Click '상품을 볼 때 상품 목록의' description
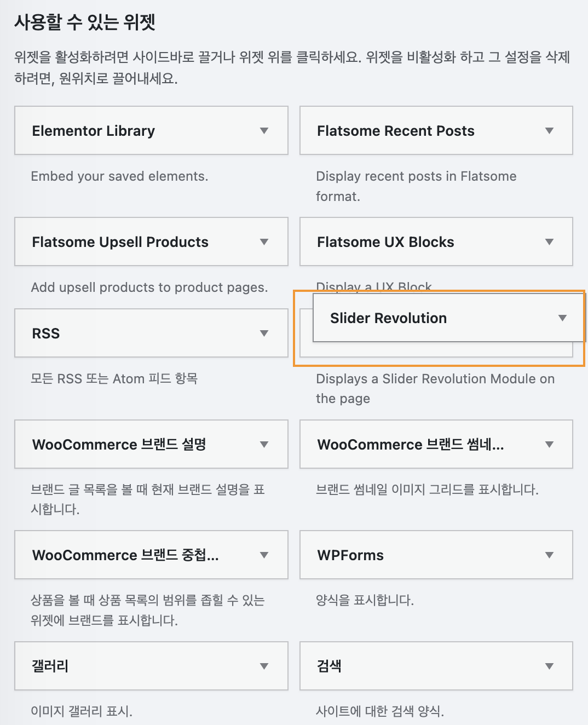588x725 pixels. point(148,610)
